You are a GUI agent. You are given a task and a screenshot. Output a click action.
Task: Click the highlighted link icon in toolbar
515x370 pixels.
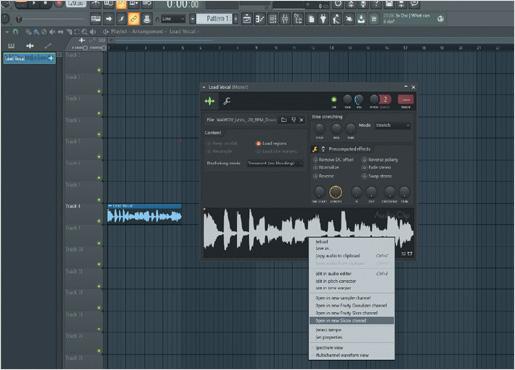[134, 19]
